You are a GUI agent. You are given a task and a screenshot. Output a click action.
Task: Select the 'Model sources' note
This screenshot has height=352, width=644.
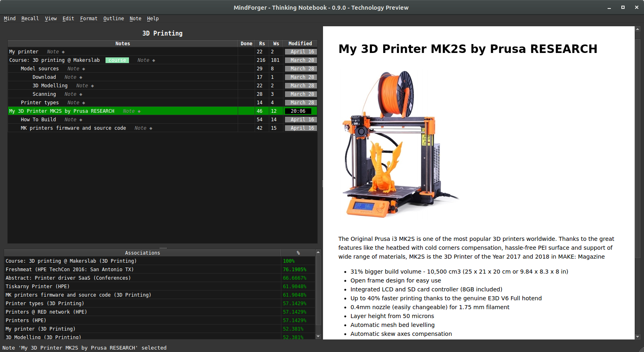40,69
